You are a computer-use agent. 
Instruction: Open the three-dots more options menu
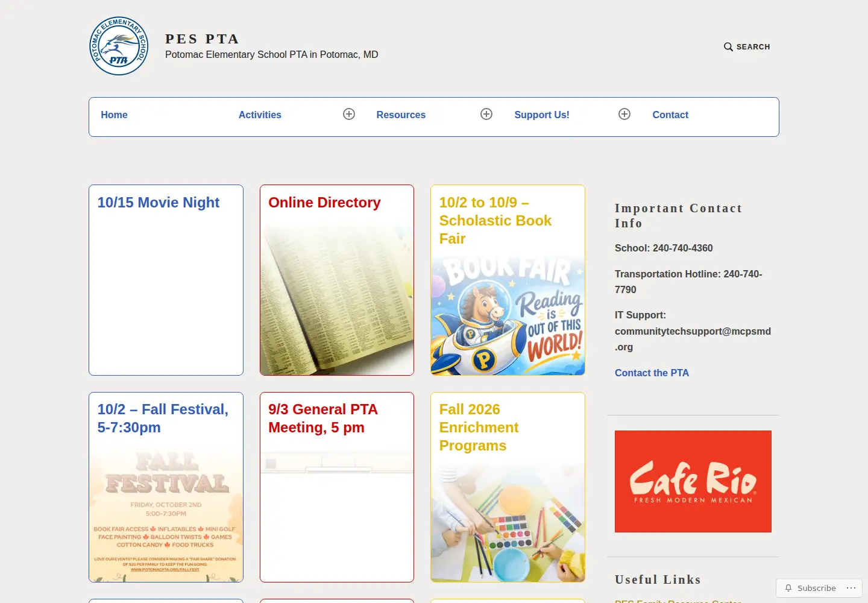pos(851,588)
